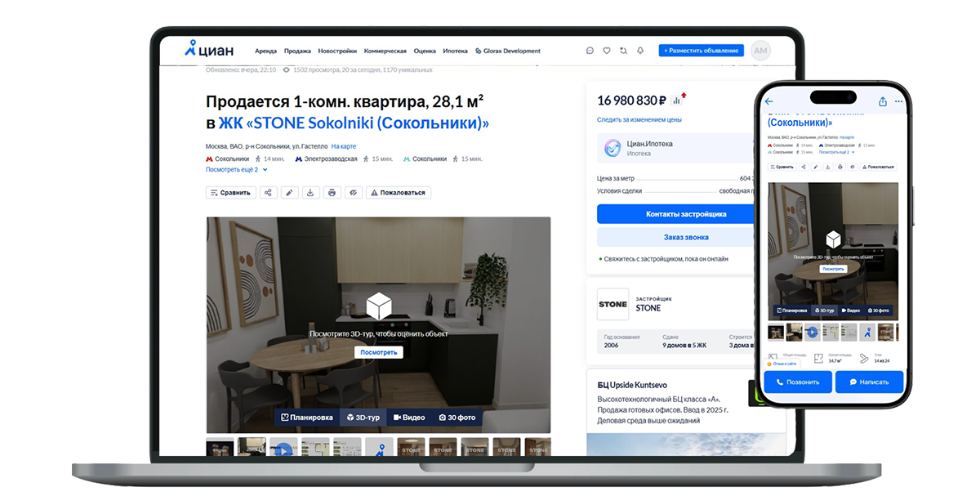
Task: Switch to 3D-тур tab on laptop gallery
Action: [363, 417]
